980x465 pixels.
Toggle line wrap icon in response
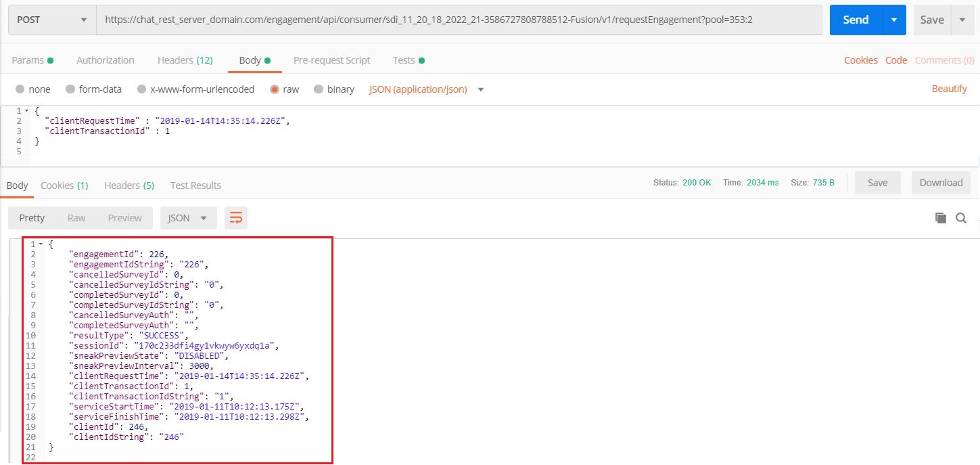[x=236, y=218]
